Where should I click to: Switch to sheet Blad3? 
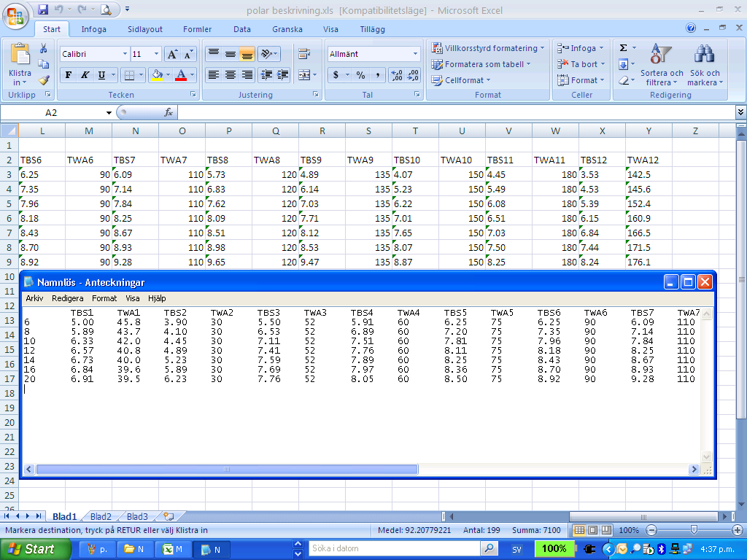pos(137,517)
